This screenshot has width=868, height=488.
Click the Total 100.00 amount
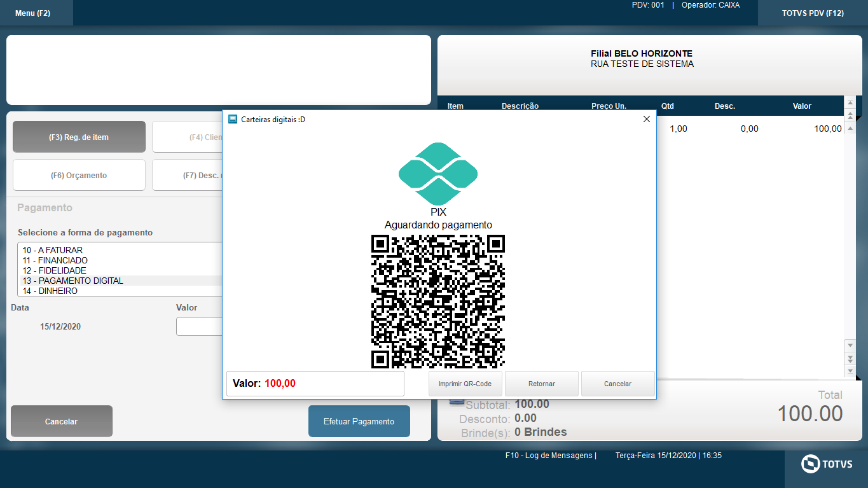pos(810,414)
